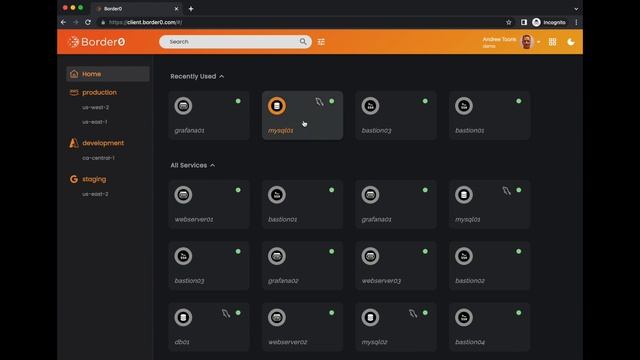Open the development Azure group

[103, 143]
